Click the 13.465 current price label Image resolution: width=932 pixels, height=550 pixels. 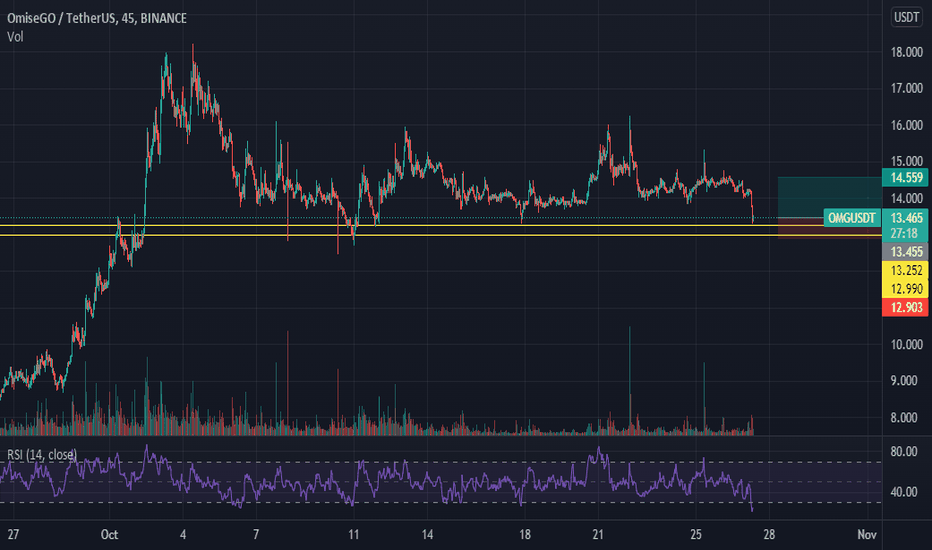(x=905, y=218)
